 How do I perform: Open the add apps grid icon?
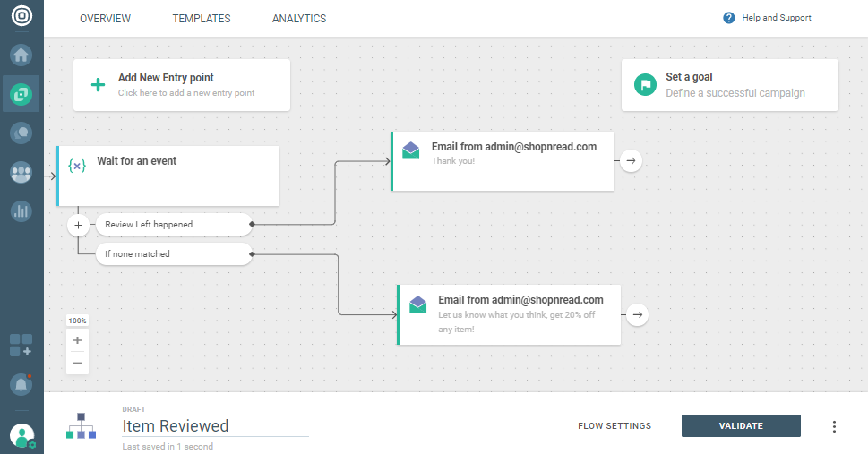(21, 345)
